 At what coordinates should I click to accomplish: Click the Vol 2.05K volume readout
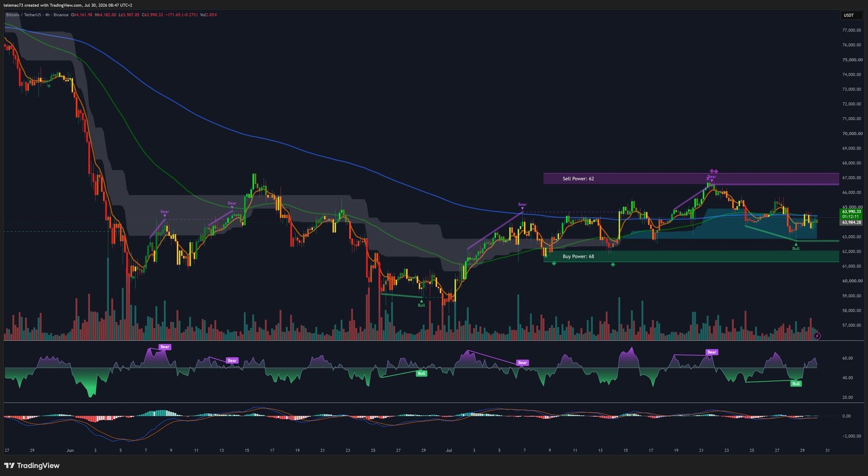tap(208, 15)
